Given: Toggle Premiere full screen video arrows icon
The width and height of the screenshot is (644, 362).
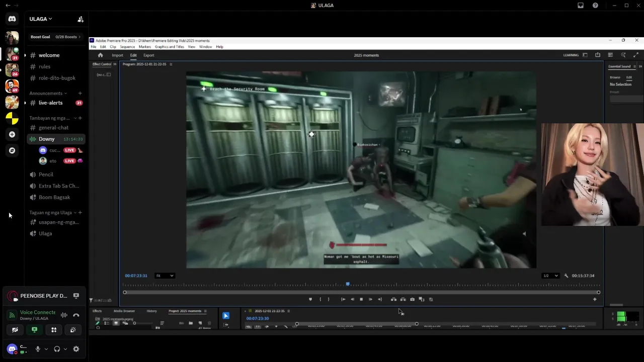Looking at the screenshot, I should [636, 55].
